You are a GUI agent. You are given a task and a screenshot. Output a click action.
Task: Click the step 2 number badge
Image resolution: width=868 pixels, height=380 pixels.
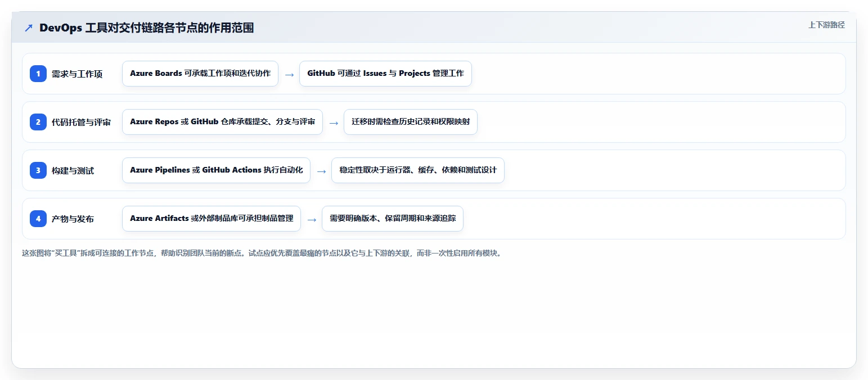point(38,122)
